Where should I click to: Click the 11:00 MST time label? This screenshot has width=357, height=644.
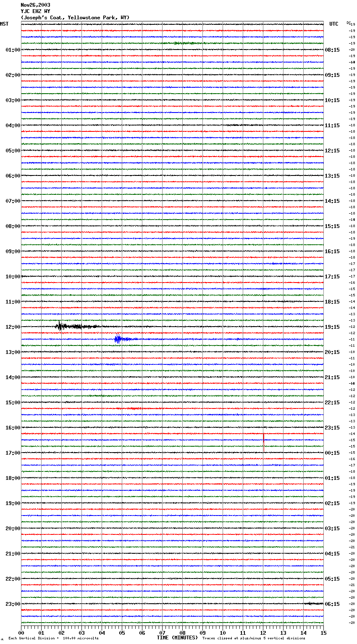click(13, 302)
